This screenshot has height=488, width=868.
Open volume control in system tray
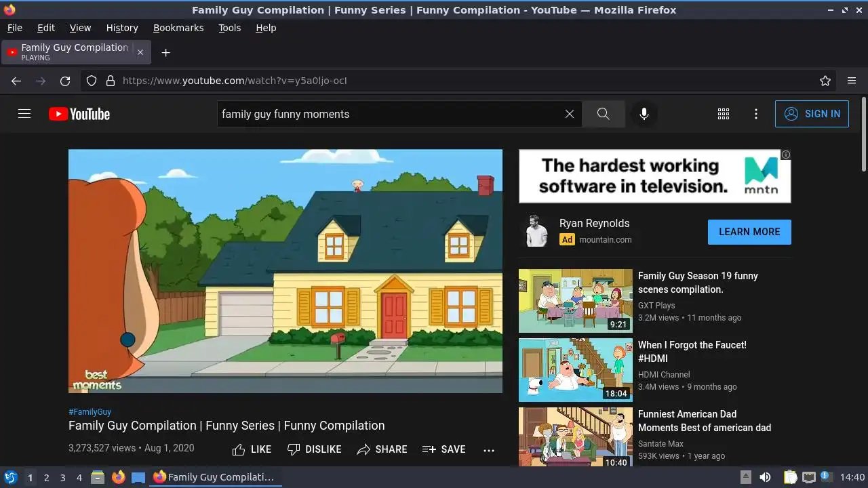765,477
